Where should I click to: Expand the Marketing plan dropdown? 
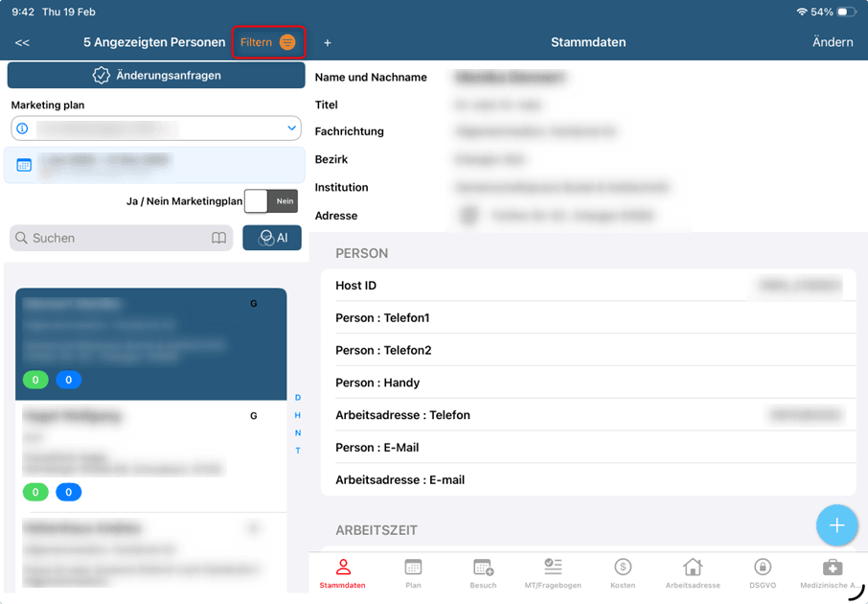click(291, 128)
